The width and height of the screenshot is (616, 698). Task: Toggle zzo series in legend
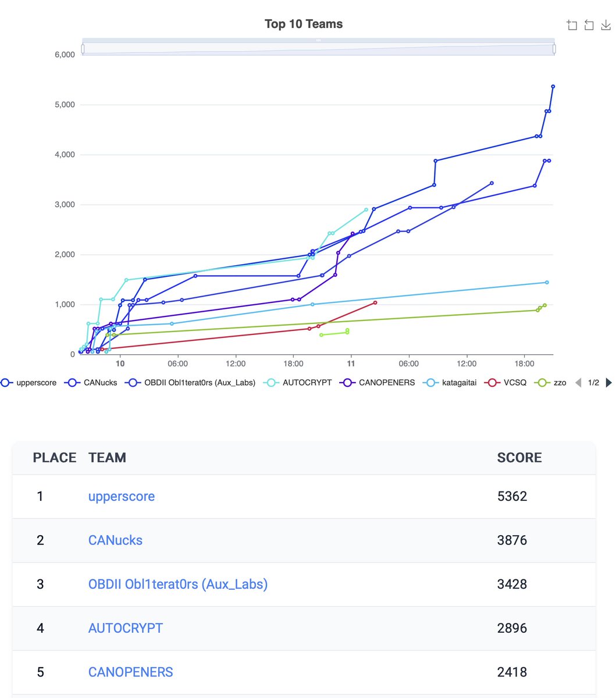click(x=550, y=383)
